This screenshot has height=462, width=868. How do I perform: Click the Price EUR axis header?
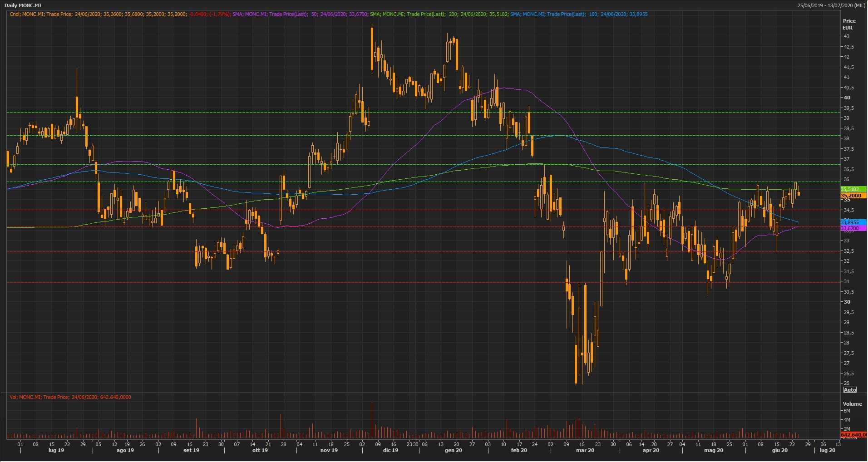tap(848, 24)
